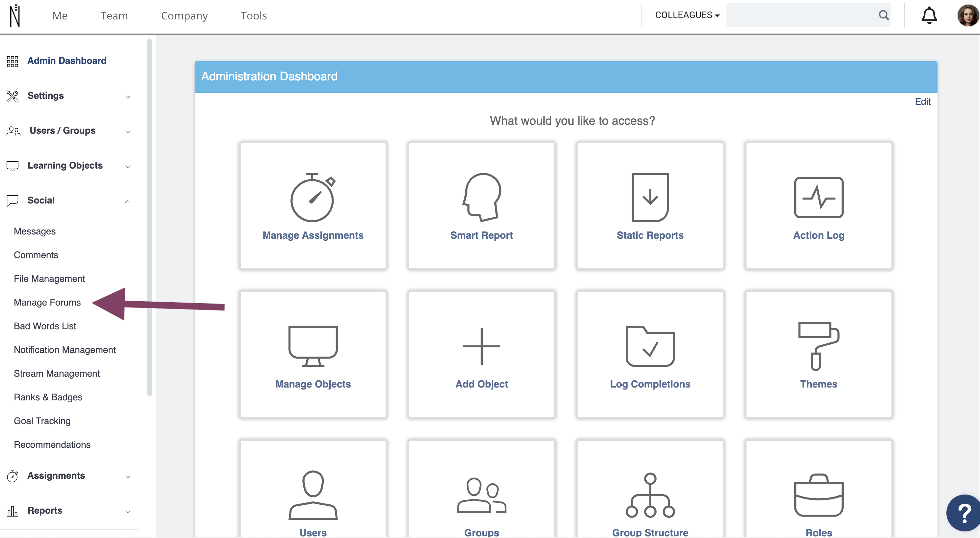Open Goal Tracking

[x=42, y=421]
